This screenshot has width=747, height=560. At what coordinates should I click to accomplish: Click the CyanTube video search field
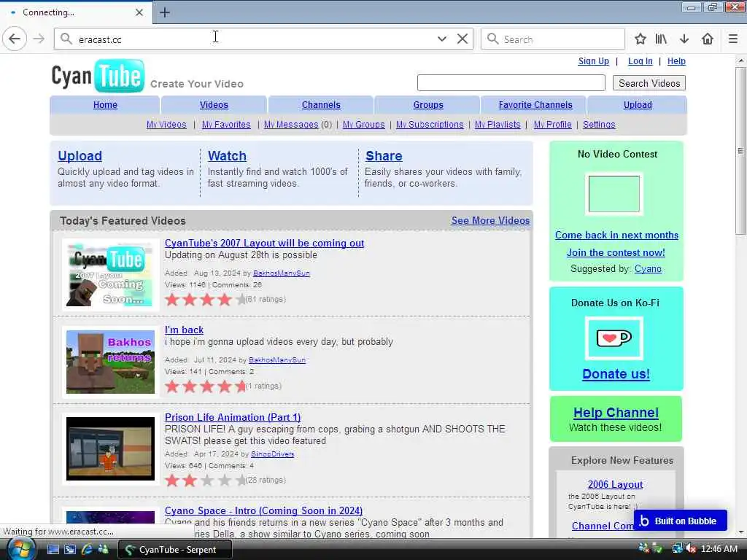511,83
